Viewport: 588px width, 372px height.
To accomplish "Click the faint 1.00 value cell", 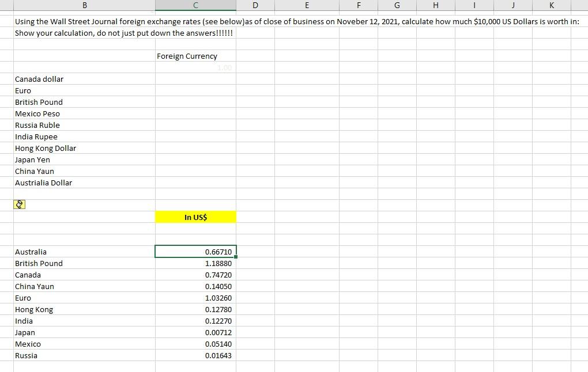I will click(195, 68).
